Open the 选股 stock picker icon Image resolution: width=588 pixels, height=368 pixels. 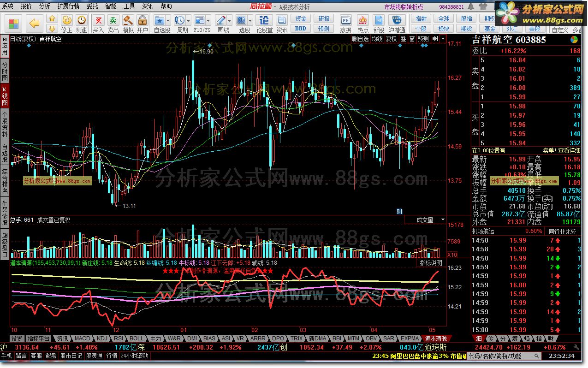point(242,21)
